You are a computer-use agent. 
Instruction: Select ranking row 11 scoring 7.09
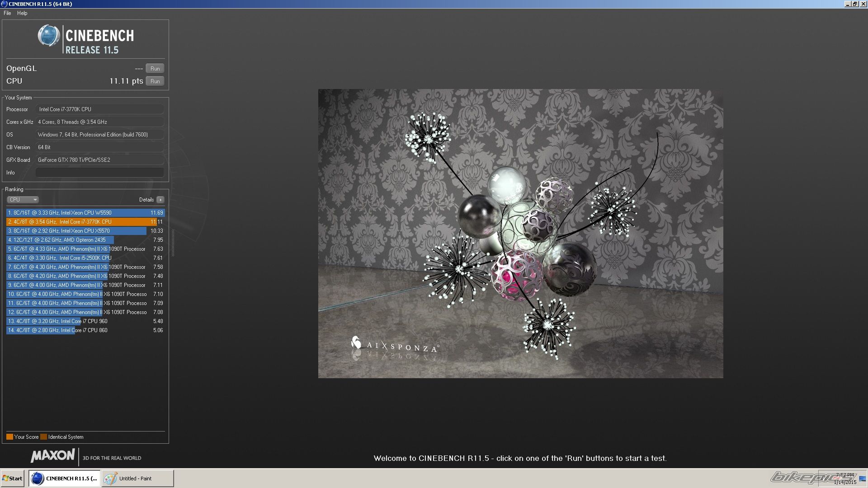click(85, 303)
